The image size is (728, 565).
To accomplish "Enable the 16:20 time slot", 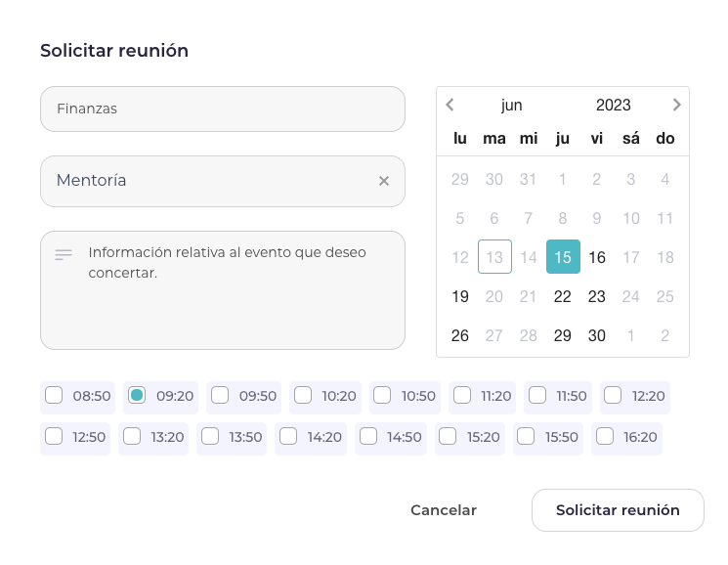I will tap(605, 436).
